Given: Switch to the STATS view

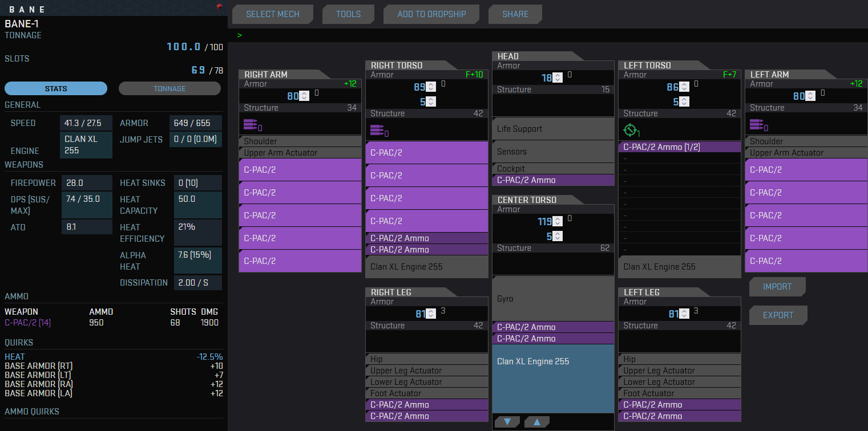Looking at the screenshot, I should (x=56, y=88).
